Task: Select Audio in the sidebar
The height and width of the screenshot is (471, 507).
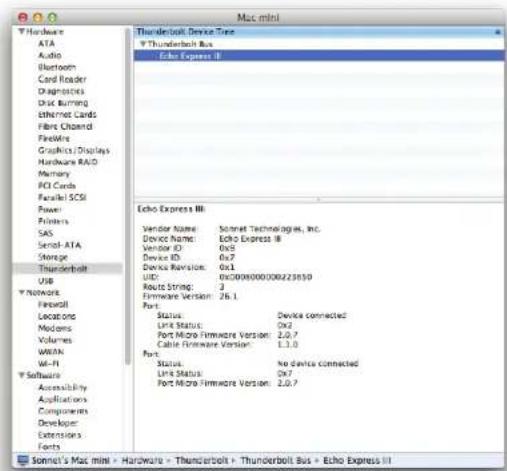Action: [50, 55]
